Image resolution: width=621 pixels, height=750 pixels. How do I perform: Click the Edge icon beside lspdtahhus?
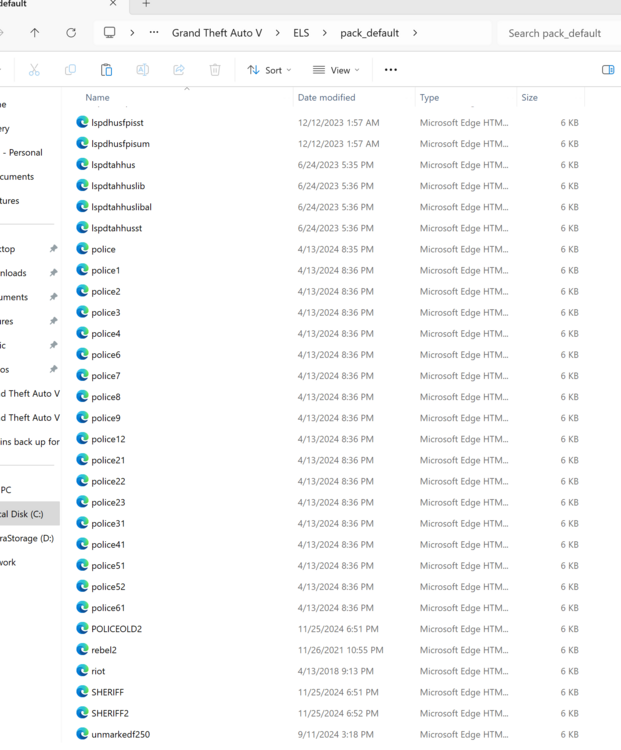tap(82, 164)
